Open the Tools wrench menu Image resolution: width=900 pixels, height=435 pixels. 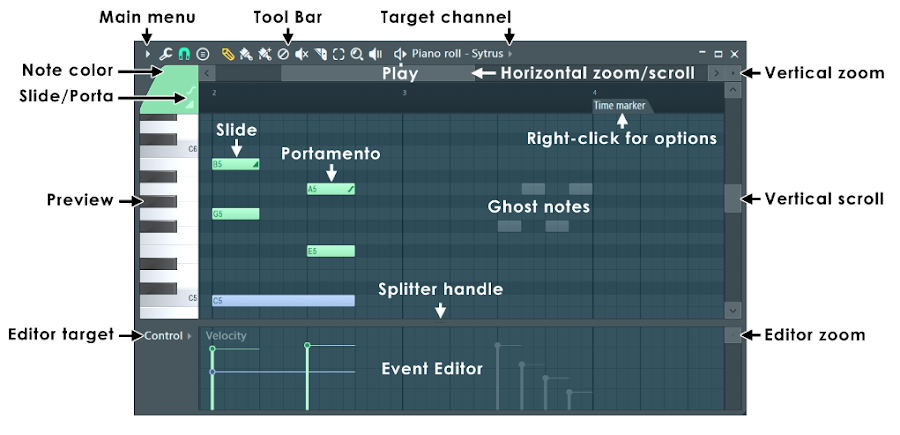(166, 54)
